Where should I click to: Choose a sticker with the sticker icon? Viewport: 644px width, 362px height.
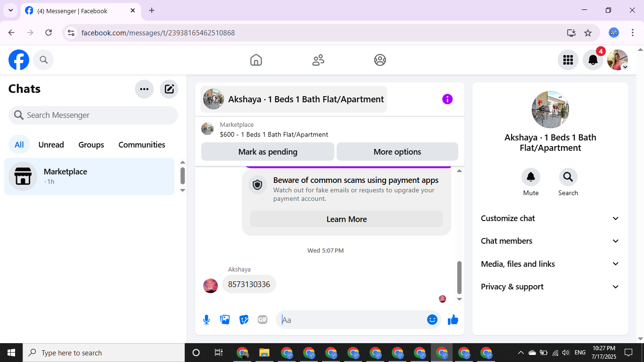coord(244,320)
